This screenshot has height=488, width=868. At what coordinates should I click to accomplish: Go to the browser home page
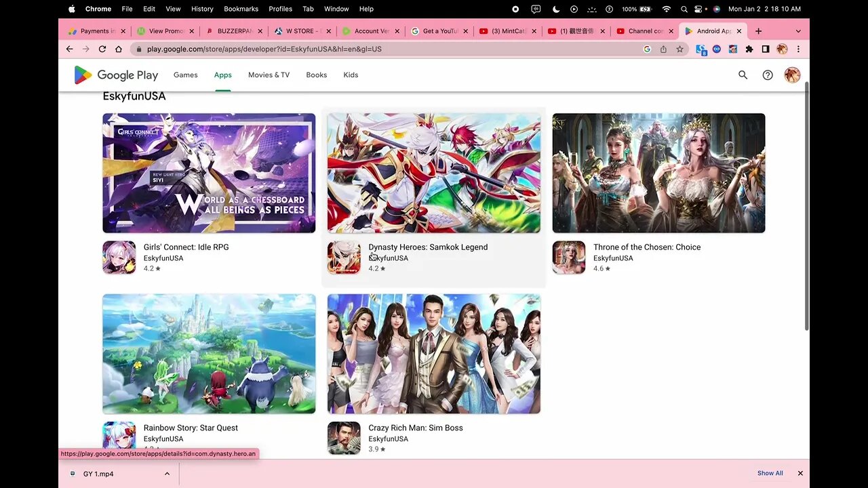point(119,49)
